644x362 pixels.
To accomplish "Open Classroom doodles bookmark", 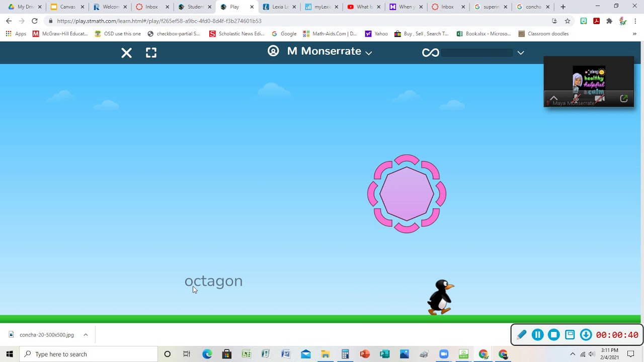I will click(543, 34).
